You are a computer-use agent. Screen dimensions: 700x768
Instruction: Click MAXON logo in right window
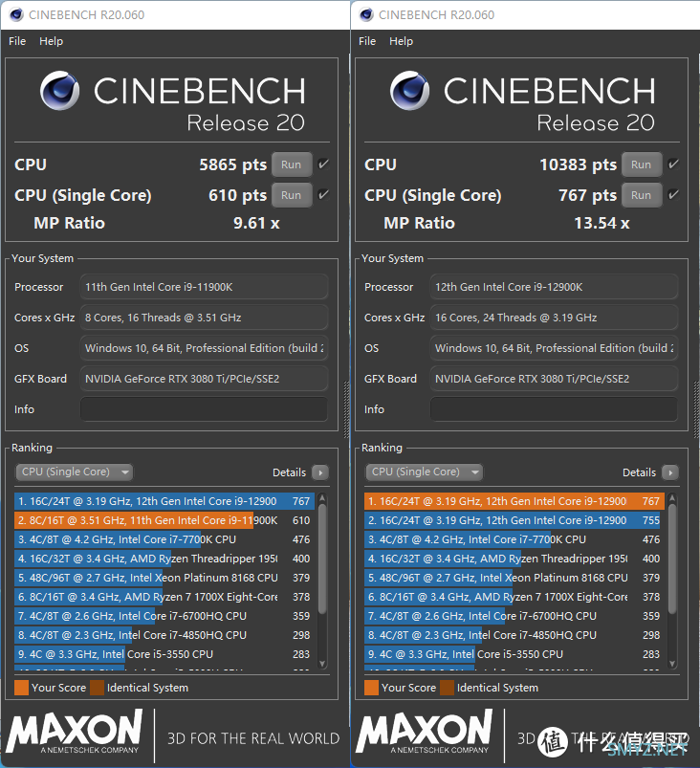[x=424, y=732]
